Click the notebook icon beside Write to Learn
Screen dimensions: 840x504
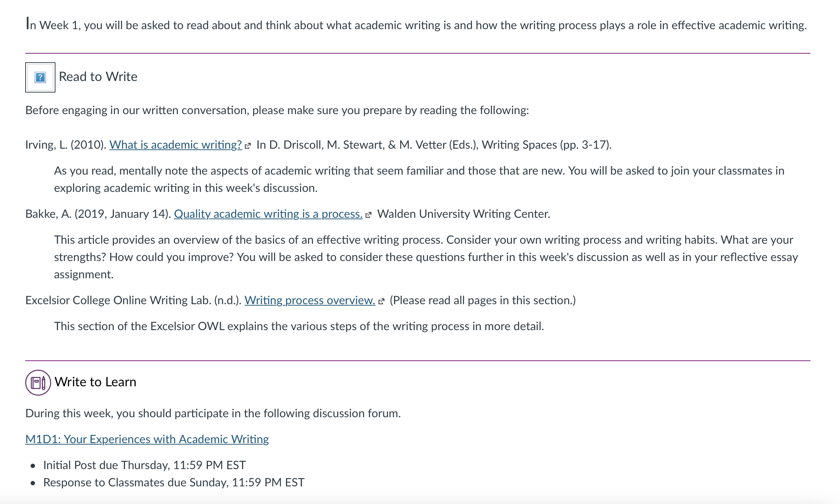[x=38, y=383]
